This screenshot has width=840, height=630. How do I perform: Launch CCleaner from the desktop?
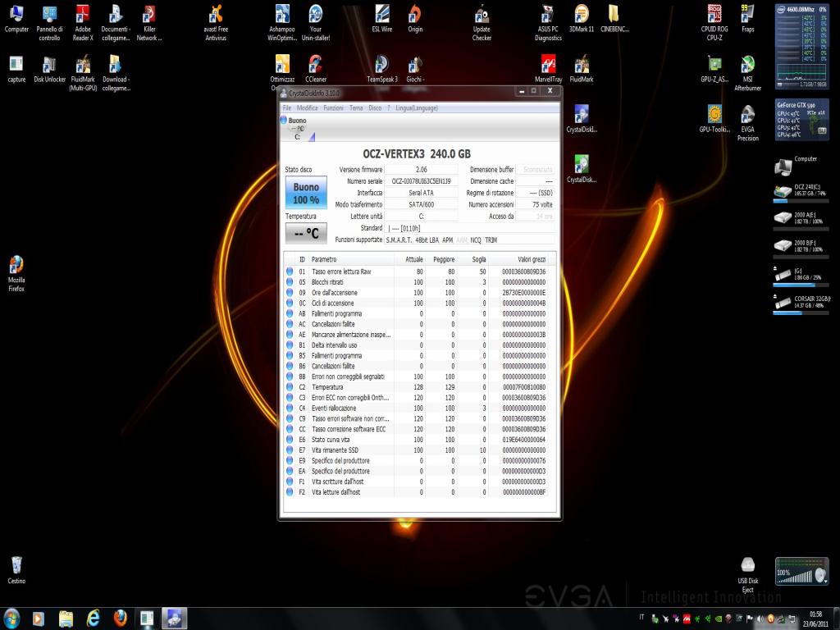pos(316,69)
